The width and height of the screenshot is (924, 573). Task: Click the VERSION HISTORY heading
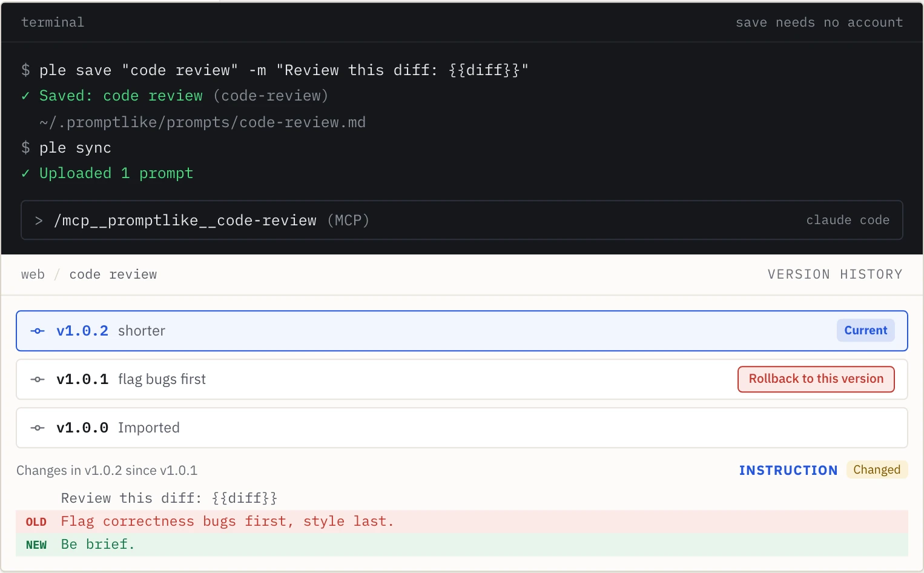coord(835,274)
